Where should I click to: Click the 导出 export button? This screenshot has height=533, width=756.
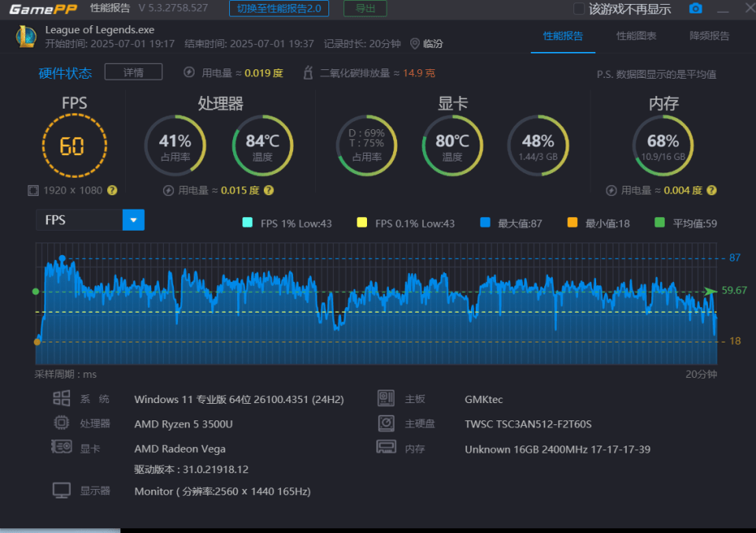coord(365,9)
